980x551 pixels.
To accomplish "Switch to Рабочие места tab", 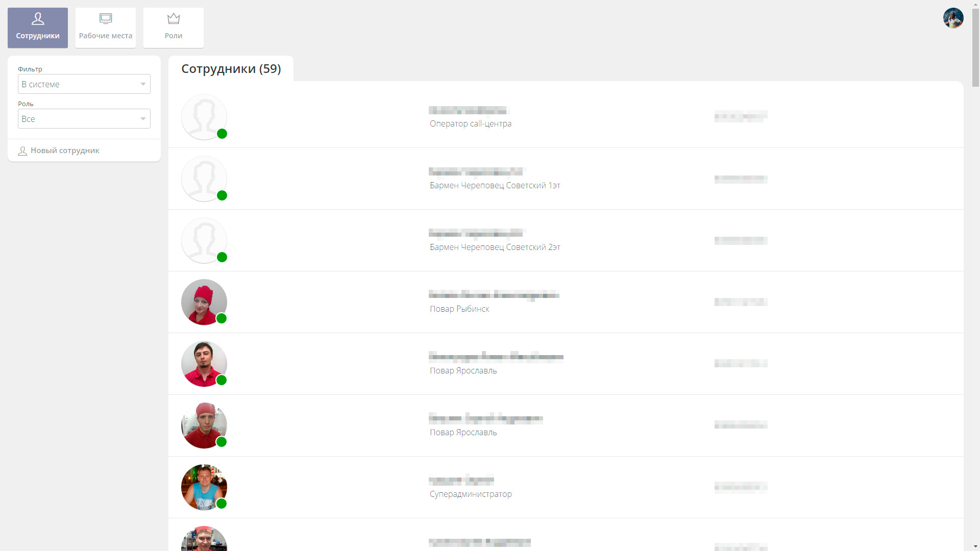I will [106, 28].
